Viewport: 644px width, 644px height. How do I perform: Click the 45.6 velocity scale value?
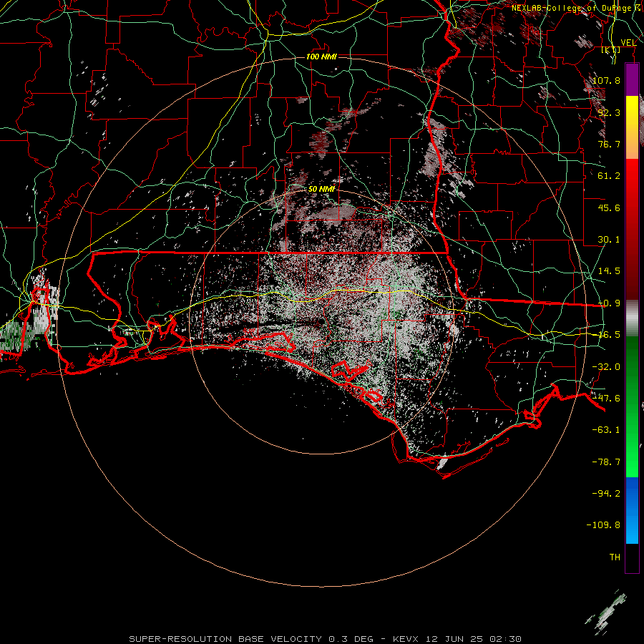(x=609, y=208)
